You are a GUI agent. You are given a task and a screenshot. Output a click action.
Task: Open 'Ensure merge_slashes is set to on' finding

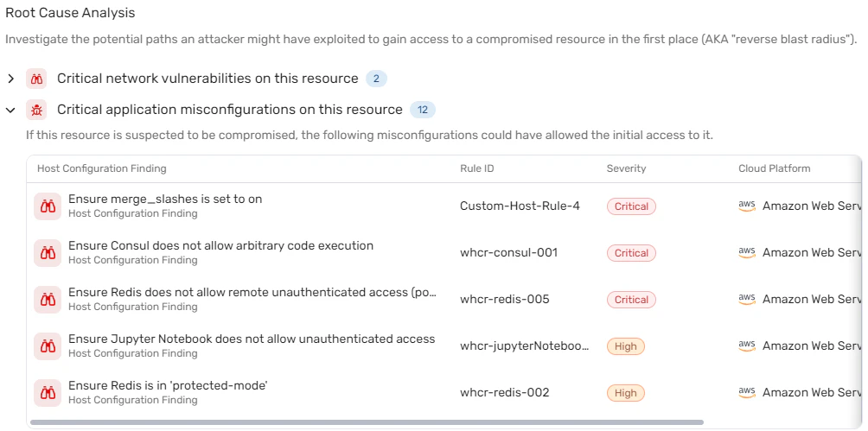click(x=165, y=199)
